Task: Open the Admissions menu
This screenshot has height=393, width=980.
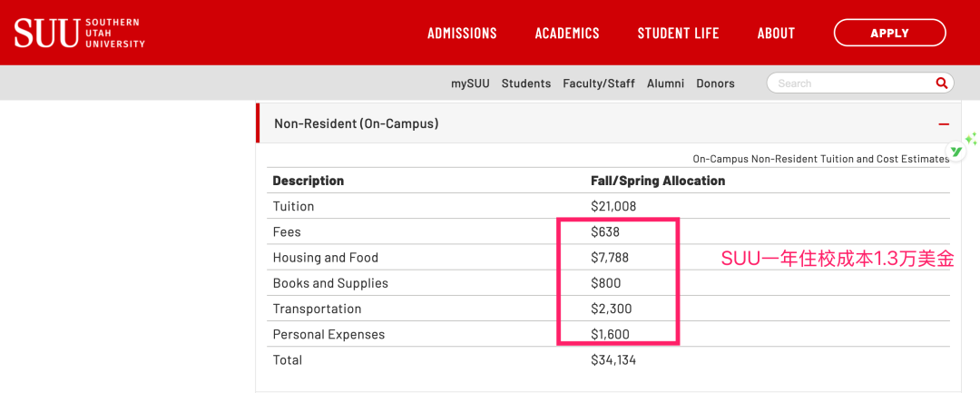Action: (462, 34)
